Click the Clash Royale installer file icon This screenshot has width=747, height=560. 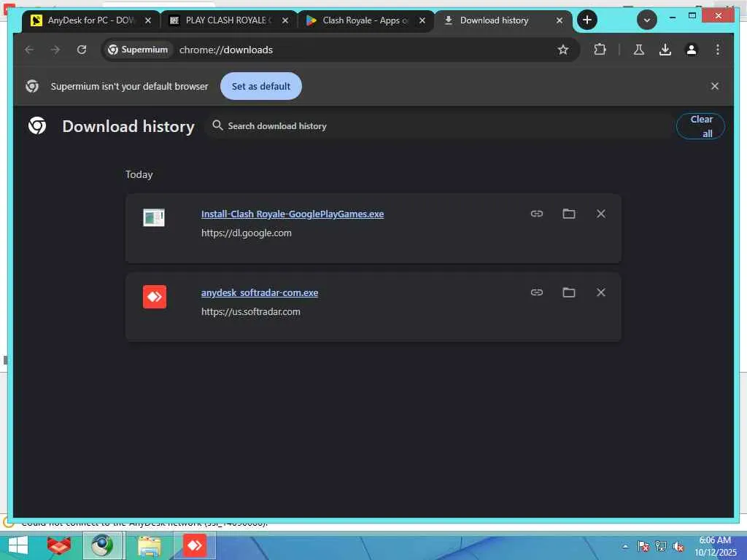click(x=154, y=217)
